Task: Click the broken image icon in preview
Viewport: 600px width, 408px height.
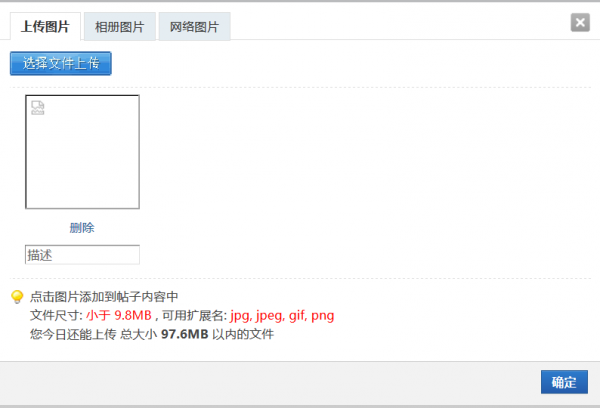Action: (38, 108)
